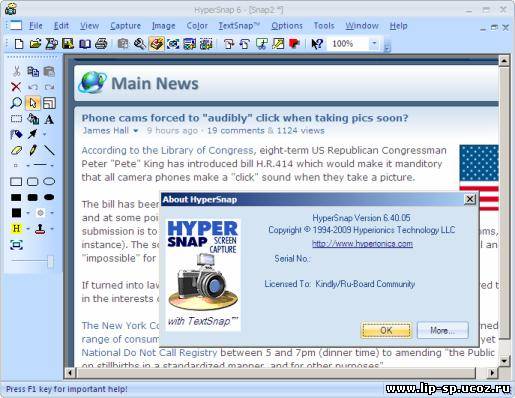Expand the James Hall author dropdown
Image resolution: width=515 pixels, height=398 pixels.
[136, 131]
